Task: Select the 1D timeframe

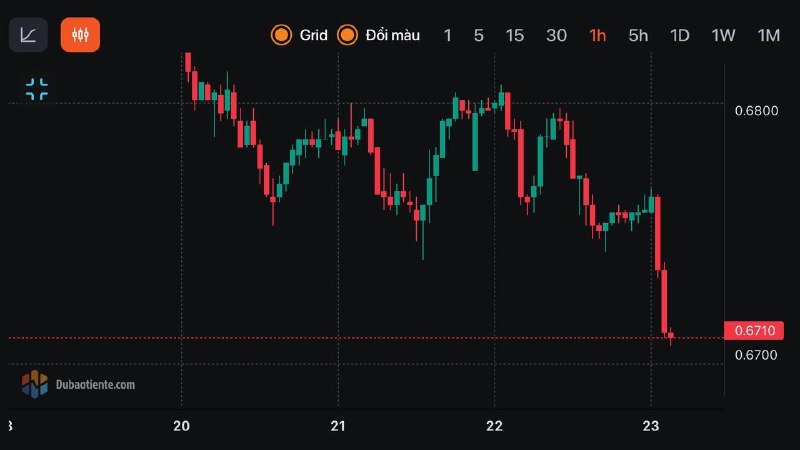Action: 680,36
